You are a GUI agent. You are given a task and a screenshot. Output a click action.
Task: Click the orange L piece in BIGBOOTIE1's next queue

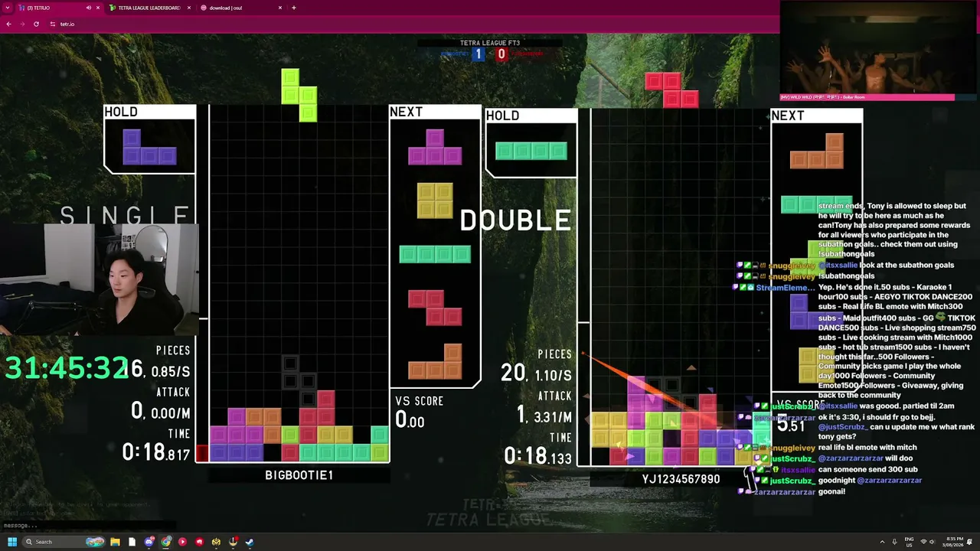click(x=435, y=361)
